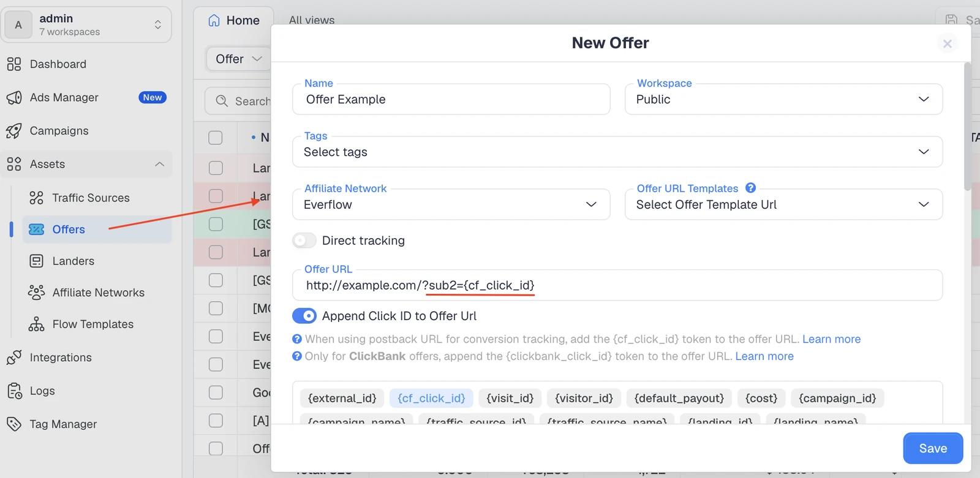Screen dimensions: 980x478
Task: Check the box for the [A] row
Action: tap(216, 420)
